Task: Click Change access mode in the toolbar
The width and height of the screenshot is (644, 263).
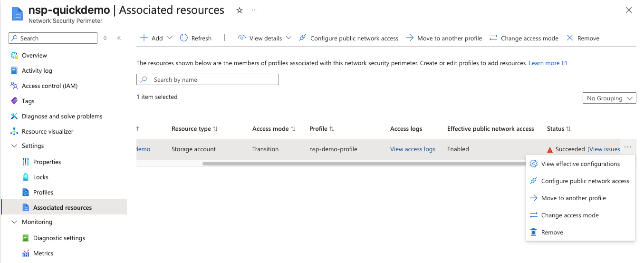Action: [524, 38]
